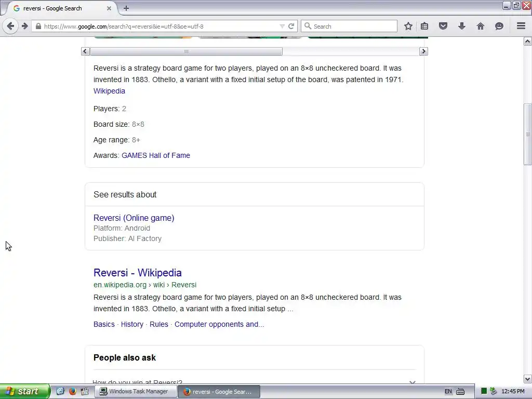The width and height of the screenshot is (532, 399).
Task: Open the History sitelink
Action: 132,324
